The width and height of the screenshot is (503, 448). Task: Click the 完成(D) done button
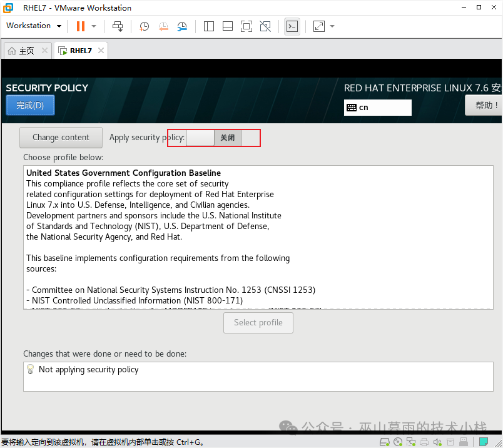pos(30,104)
